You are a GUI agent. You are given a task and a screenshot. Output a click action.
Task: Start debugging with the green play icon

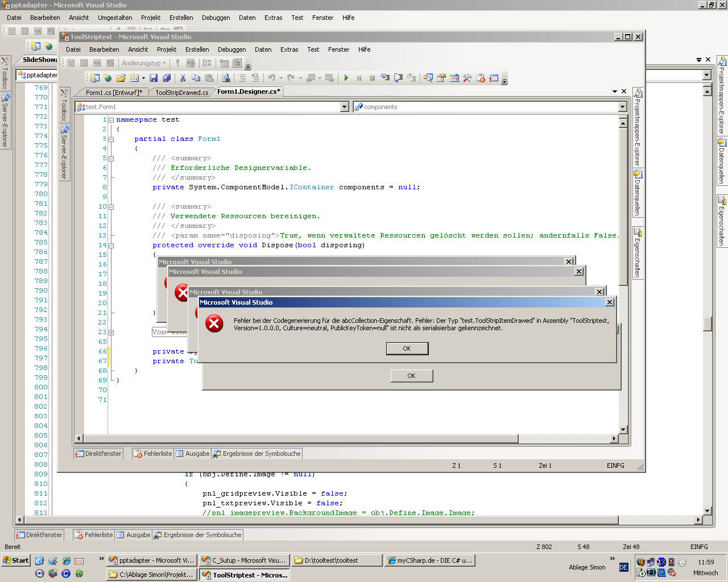[x=346, y=78]
